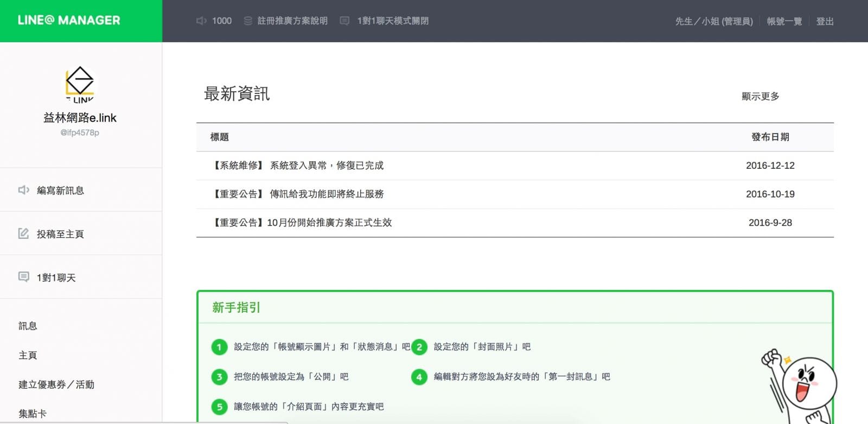Image resolution: width=868 pixels, height=424 pixels.
Task: Click the 益林網路e.link account name
Action: pyautogui.click(x=80, y=118)
